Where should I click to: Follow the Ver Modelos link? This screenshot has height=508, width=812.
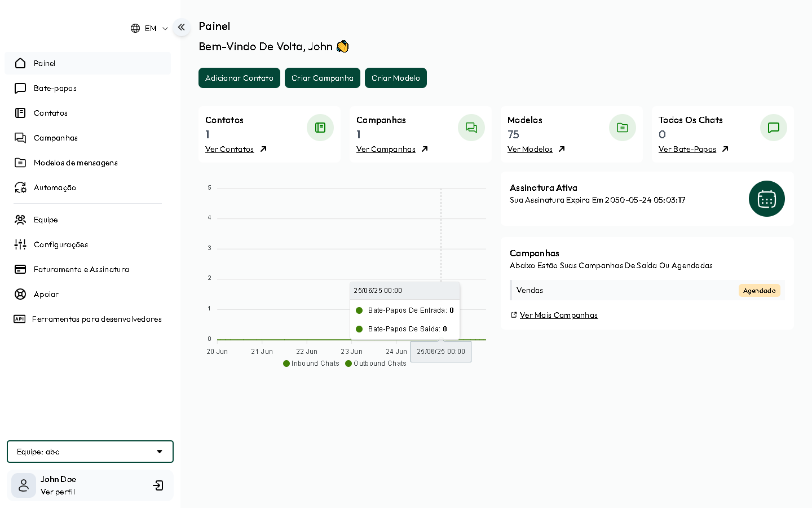pyautogui.click(x=530, y=149)
